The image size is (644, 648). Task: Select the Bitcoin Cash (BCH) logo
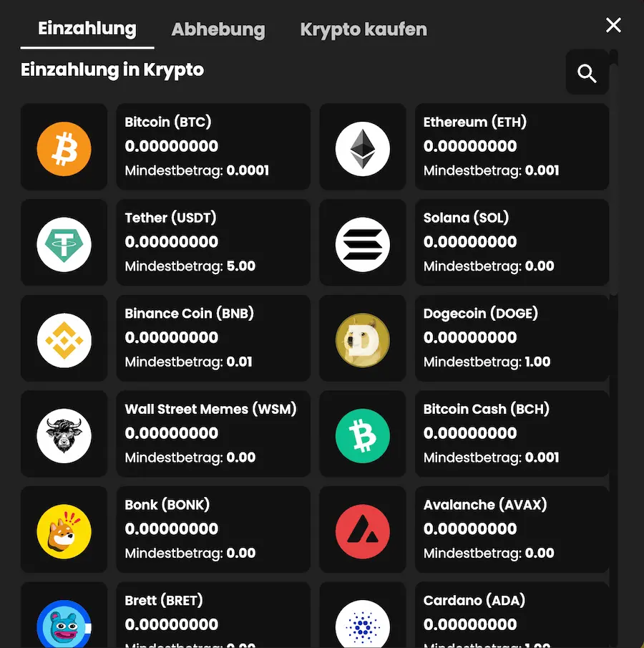tap(363, 434)
